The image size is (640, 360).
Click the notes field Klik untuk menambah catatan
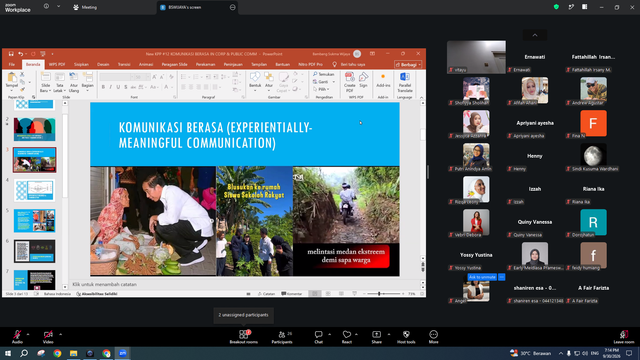245,284
